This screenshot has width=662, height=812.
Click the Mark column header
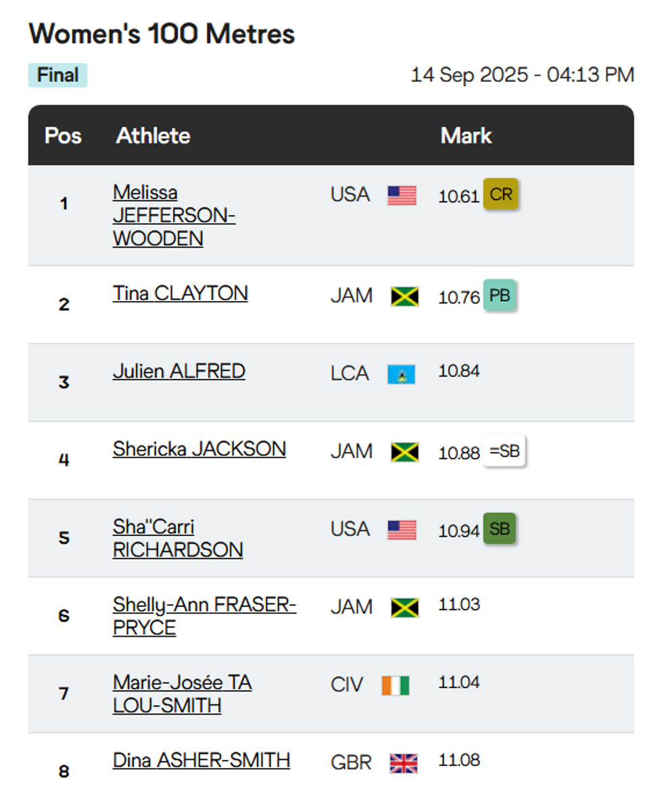click(466, 135)
